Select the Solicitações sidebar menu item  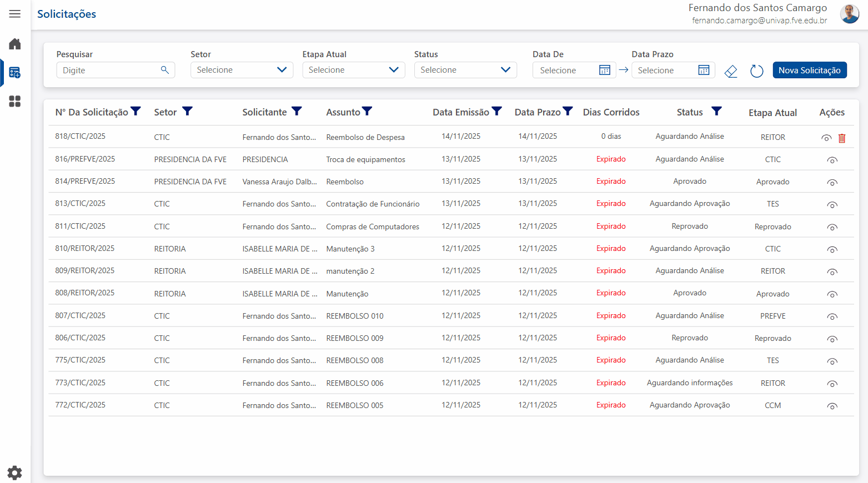15,73
